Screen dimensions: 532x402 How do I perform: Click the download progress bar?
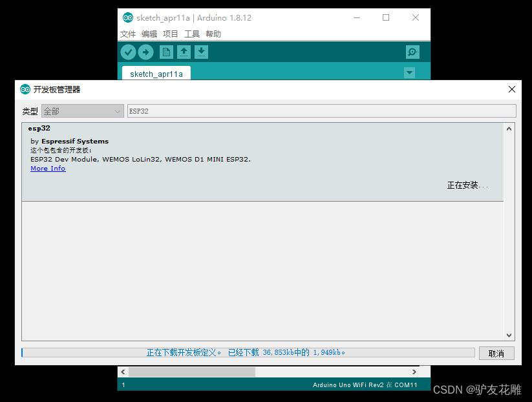[x=248, y=352]
